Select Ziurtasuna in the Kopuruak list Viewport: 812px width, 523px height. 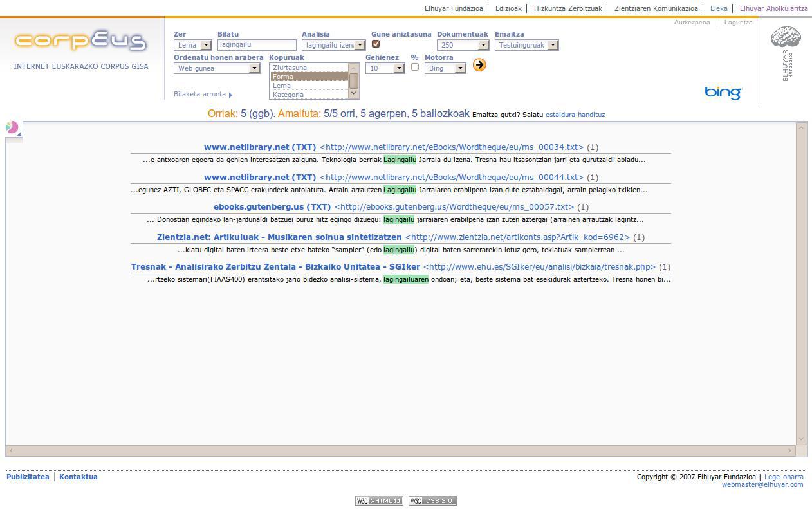(309, 68)
